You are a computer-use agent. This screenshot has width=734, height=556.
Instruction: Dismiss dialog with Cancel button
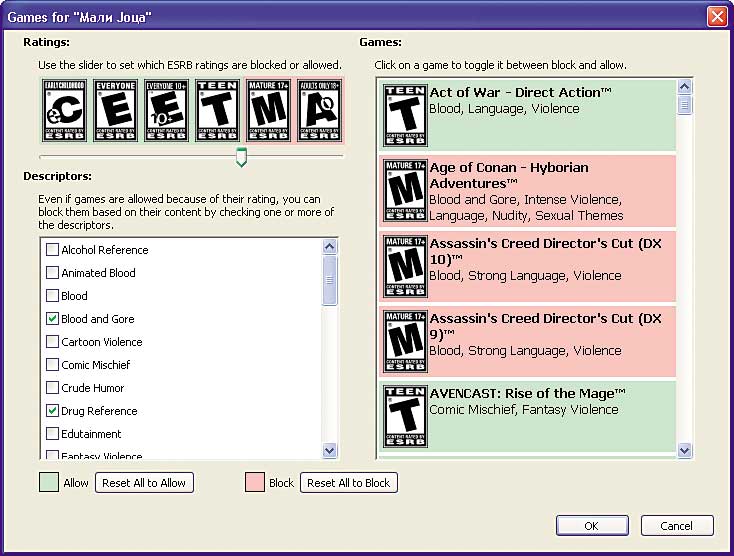point(677,526)
